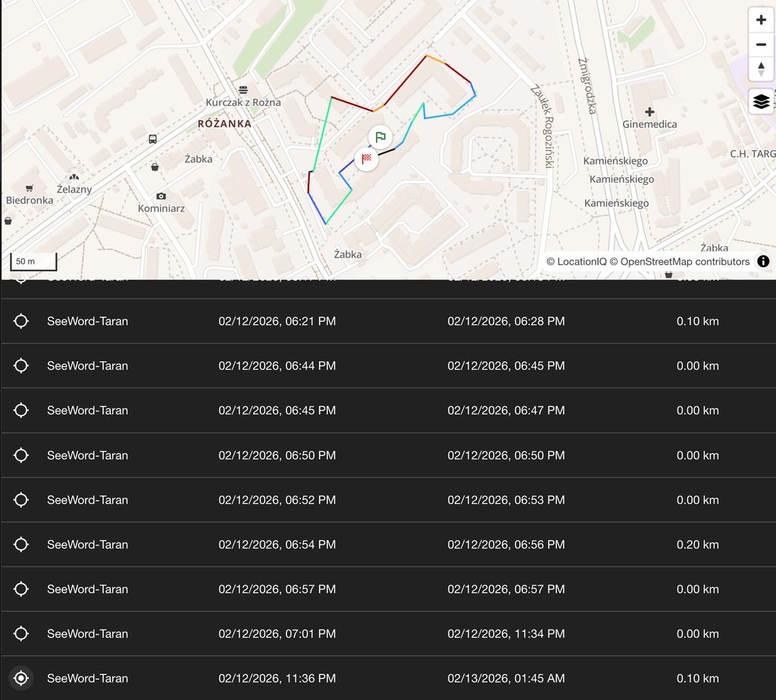Image resolution: width=776 pixels, height=700 pixels.
Task: Click the 06:57 PM trip location icon
Action: click(21, 589)
